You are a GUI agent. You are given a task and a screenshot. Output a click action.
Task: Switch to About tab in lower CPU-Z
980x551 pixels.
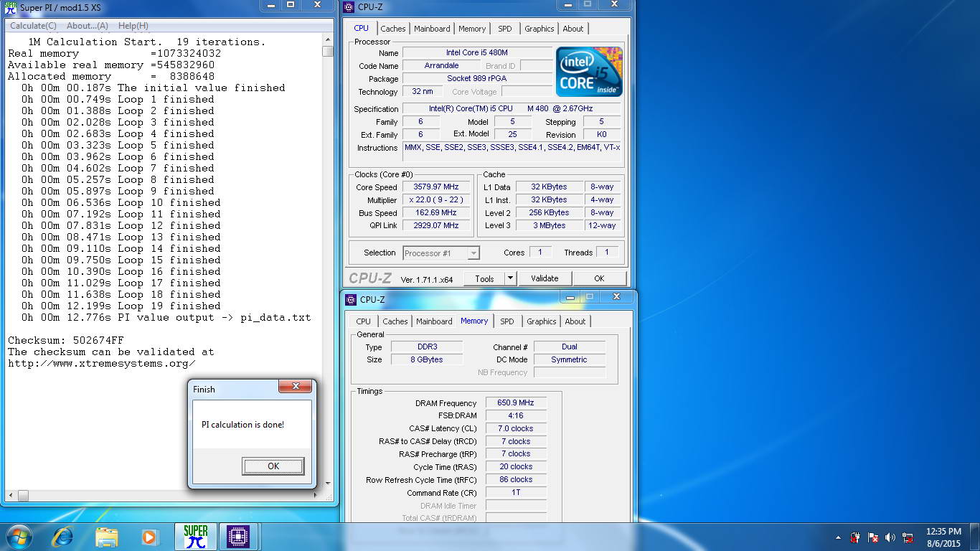575,321
